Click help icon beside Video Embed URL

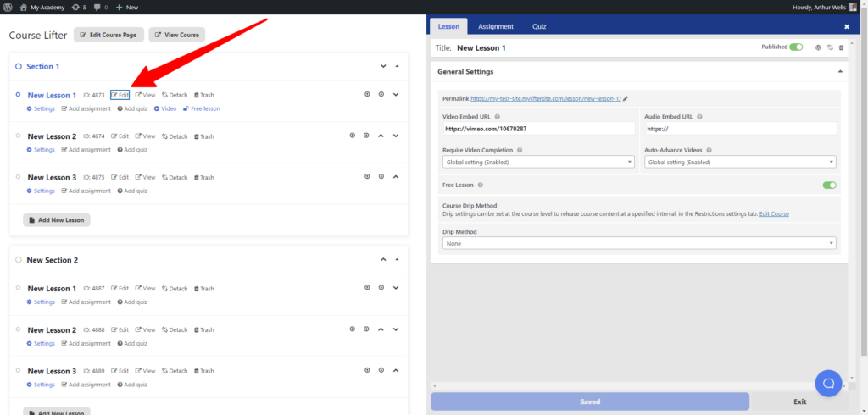[497, 117]
